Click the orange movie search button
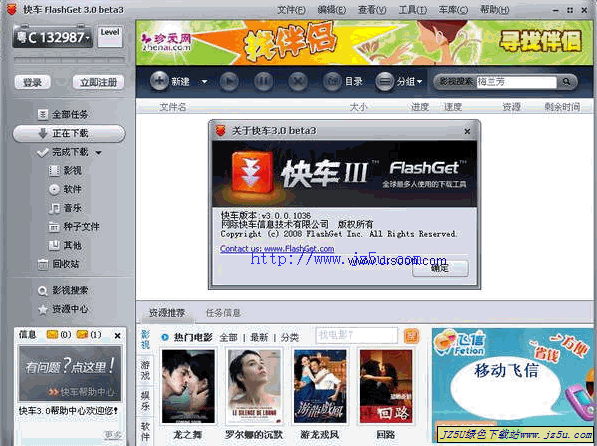Image resolution: width=597 pixels, height=446 pixels. click(x=411, y=336)
